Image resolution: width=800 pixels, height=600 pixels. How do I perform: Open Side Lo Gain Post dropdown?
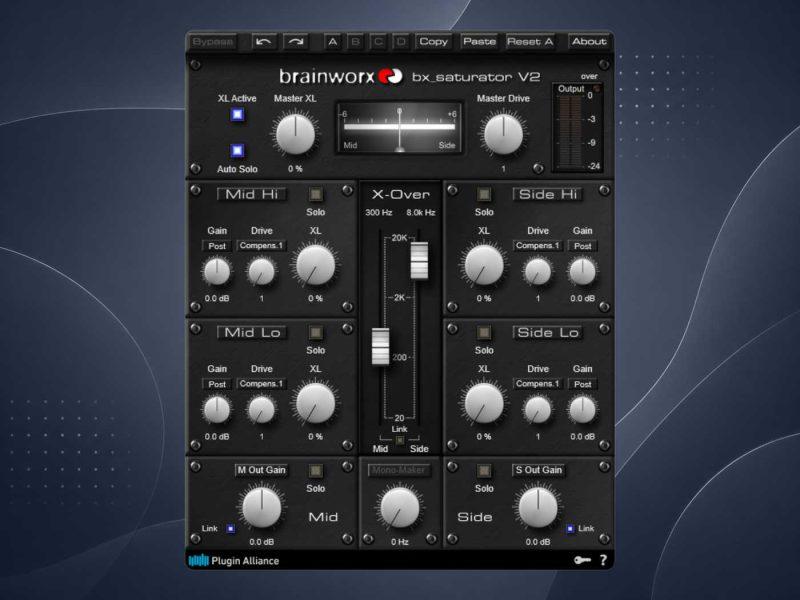point(583,384)
